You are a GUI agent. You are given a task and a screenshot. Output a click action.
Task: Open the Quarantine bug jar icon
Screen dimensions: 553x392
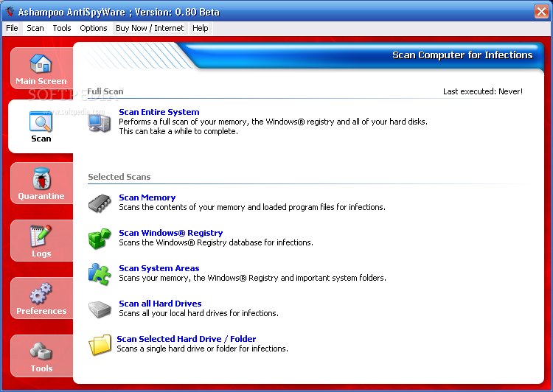point(41,179)
